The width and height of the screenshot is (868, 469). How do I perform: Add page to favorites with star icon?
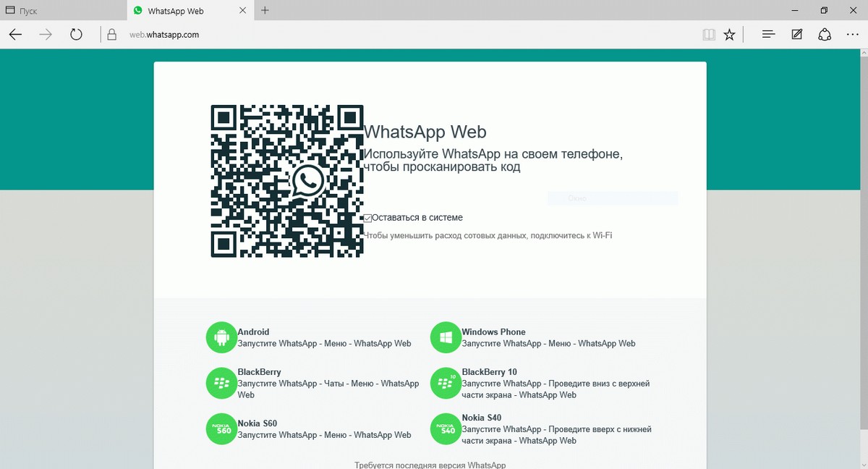[730, 34]
